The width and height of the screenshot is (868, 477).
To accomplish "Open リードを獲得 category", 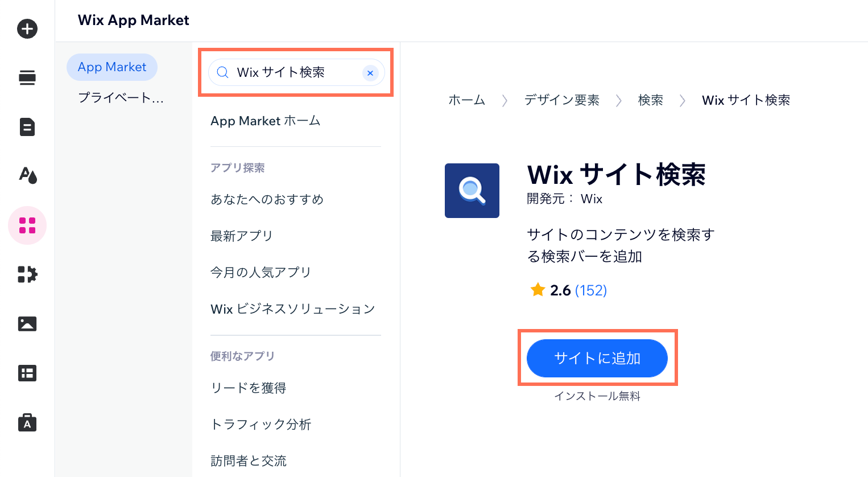I will point(248,388).
